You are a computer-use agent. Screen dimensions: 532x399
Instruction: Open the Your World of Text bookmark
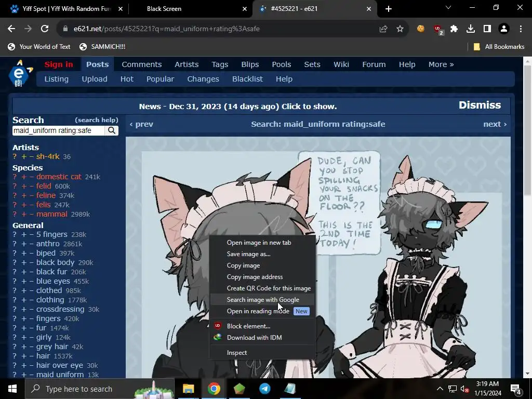pyautogui.click(x=39, y=47)
